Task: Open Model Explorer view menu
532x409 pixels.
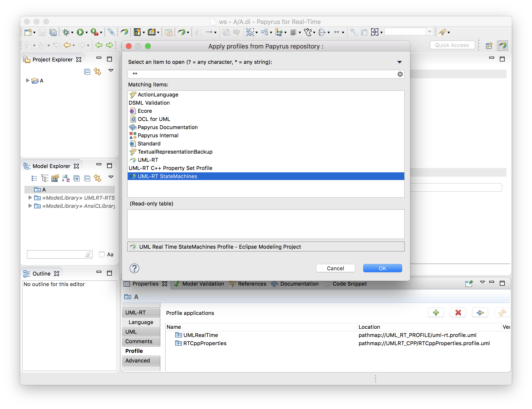Action: [111, 177]
